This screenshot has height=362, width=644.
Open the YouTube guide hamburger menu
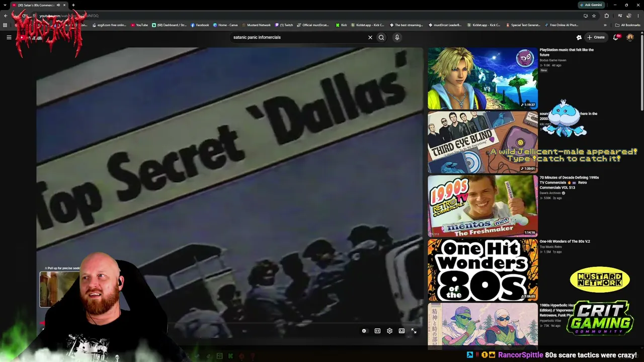[9, 37]
